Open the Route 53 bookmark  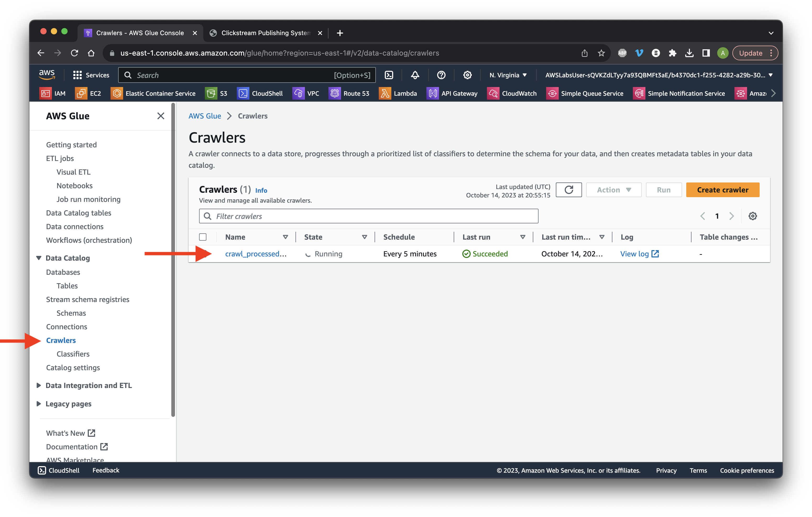pos(349,94)
